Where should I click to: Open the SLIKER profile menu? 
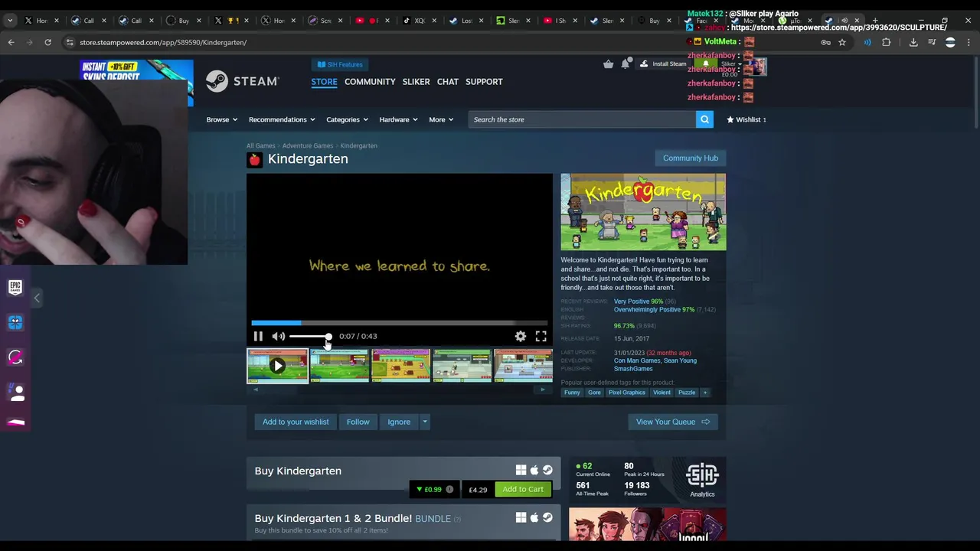[416, 81]
